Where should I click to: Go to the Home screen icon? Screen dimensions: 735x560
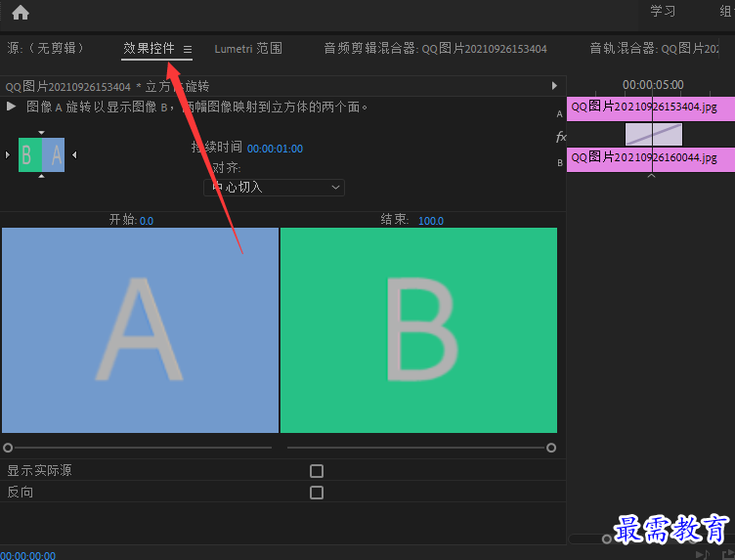pos(21,13)
